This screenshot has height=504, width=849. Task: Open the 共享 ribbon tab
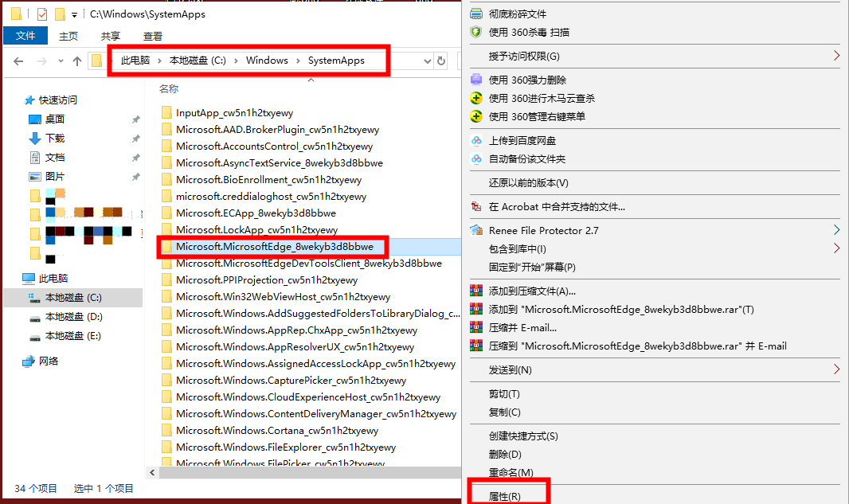(x=111, y=37)
